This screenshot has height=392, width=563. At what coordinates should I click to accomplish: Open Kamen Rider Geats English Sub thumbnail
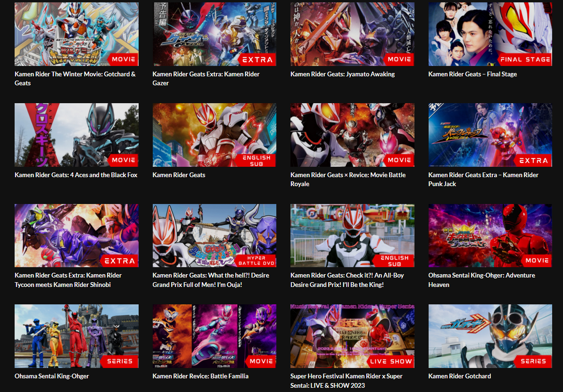click(x=215, y=135)
